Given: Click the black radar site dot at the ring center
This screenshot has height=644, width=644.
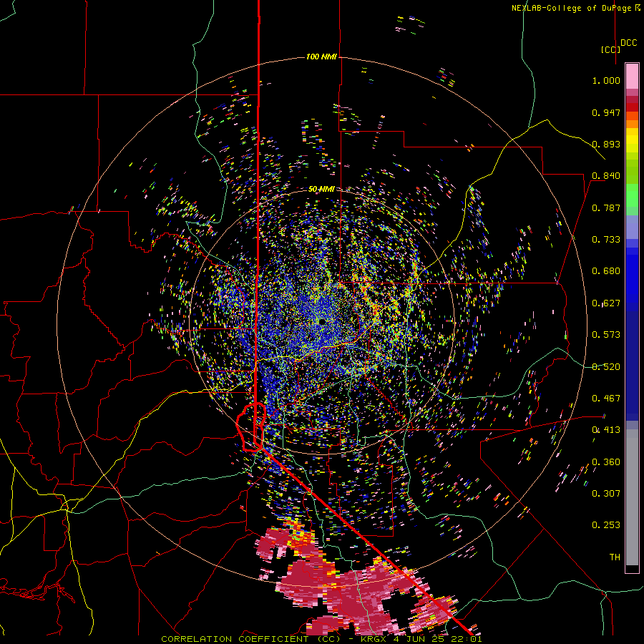Looking at the screenshot, I should pyautogui.click(x=322, y=321).
